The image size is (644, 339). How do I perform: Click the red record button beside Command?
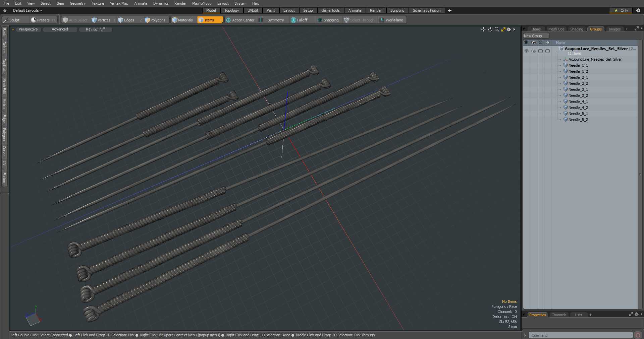[x=638, y=335]
